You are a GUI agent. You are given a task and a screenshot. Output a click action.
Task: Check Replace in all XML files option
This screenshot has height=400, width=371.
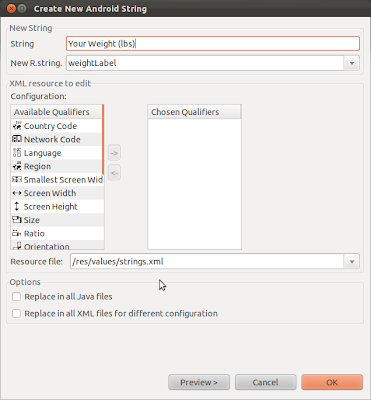click(16, 314)
